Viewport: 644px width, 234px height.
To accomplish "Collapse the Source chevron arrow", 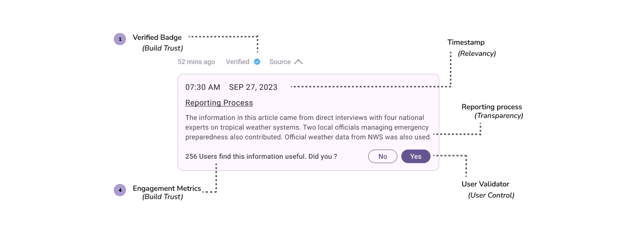I will tap(299, 62).
